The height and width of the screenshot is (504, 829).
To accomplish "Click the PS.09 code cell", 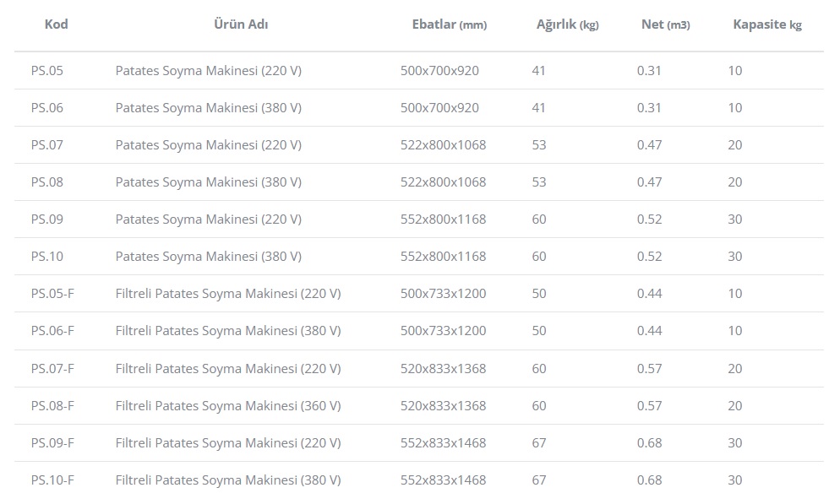I will pyautogui.click(x=47, y=219).
